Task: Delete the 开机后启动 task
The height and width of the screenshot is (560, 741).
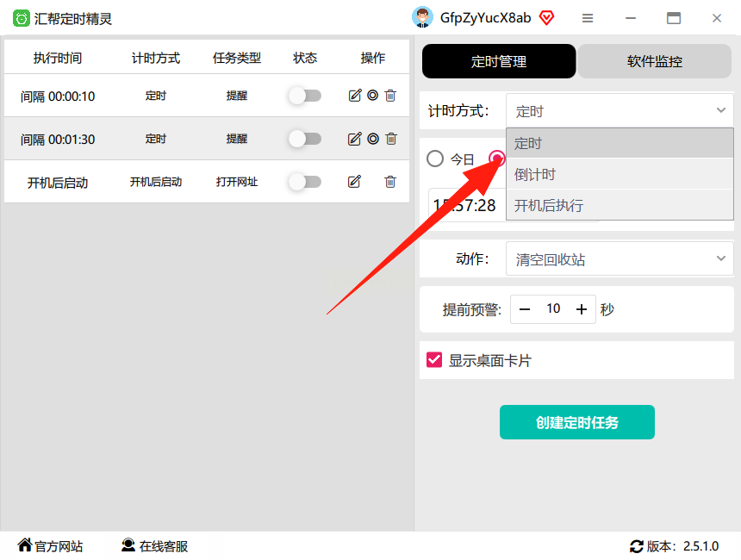Action: [x=390, y=182]
